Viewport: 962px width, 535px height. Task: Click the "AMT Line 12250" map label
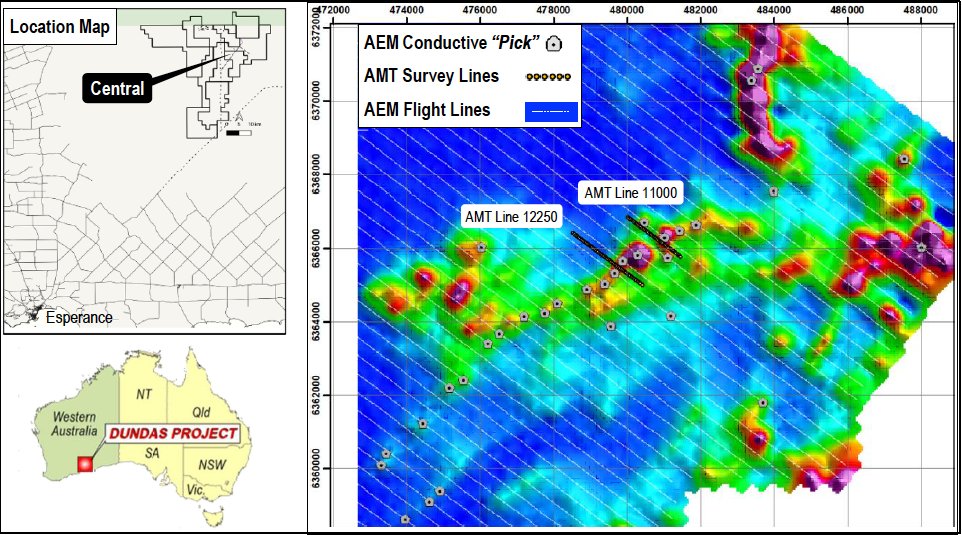click(511, 217)
